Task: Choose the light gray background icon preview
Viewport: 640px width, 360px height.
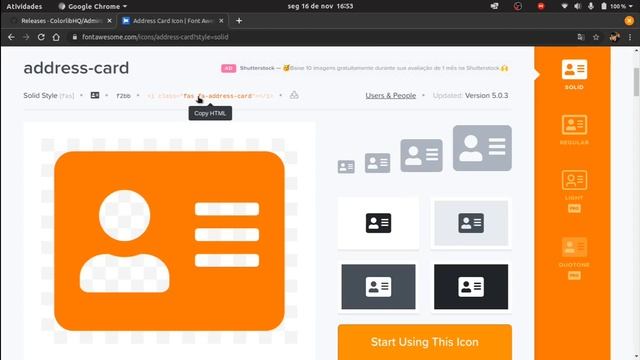Action: (471, 223)
